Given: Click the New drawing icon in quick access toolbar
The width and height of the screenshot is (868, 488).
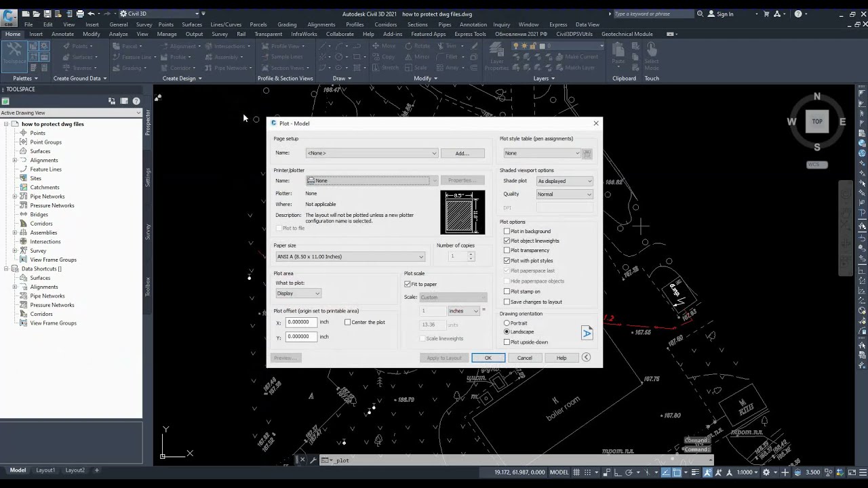Looking at the screenshot, I should [26, 14].
